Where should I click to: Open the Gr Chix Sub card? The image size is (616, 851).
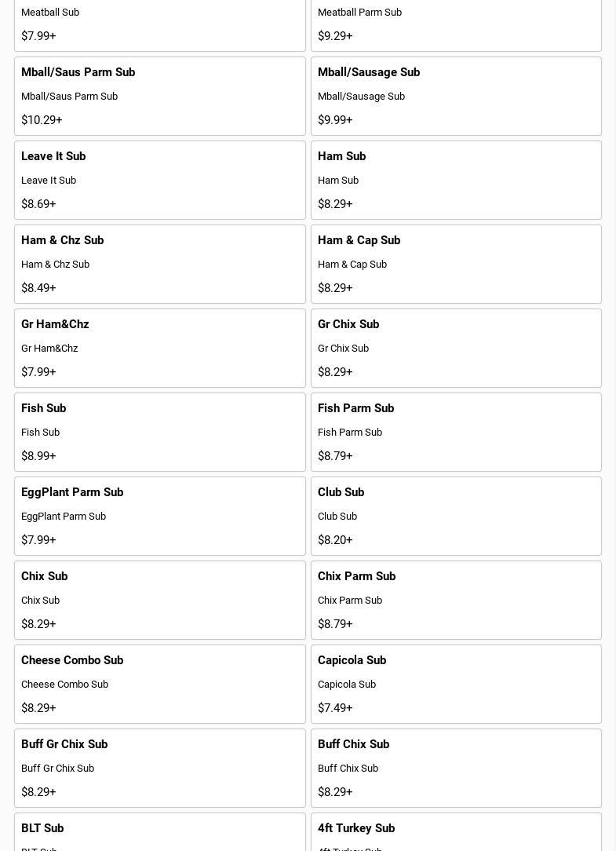[456, 348]
